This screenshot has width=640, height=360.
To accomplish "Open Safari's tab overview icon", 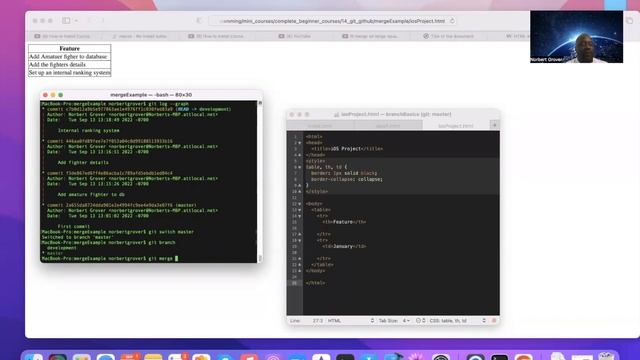I will (629, 20).
